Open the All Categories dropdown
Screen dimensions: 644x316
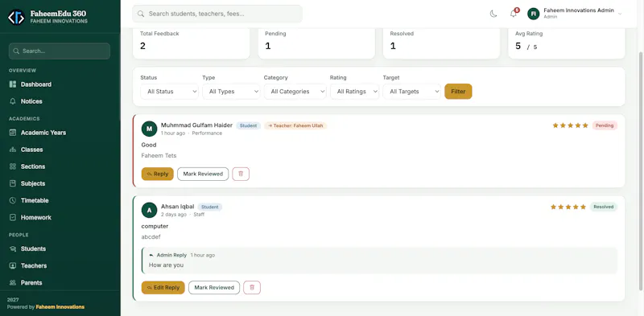coord(295,92)
